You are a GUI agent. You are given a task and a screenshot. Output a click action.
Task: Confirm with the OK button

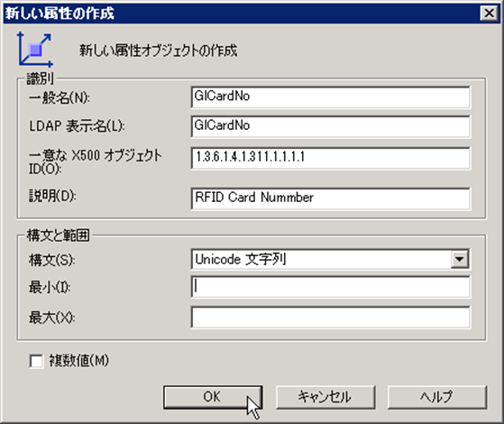(x=213, y=397)
